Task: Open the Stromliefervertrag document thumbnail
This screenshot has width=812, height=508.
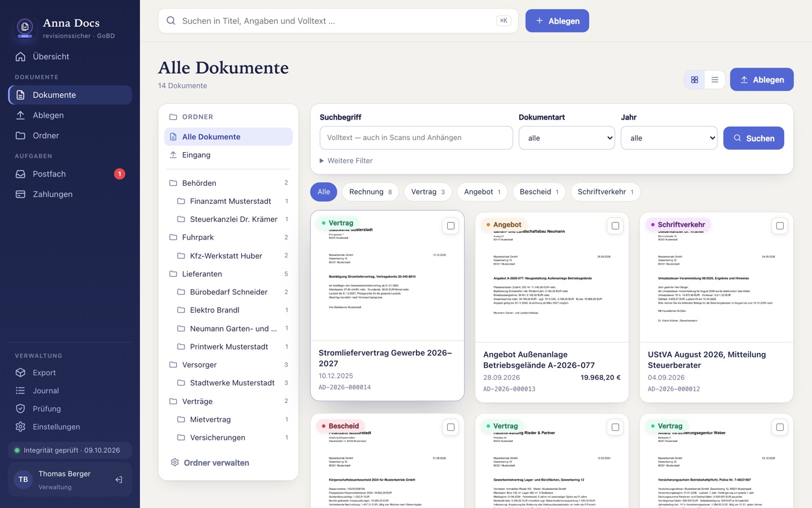Action: pyautogui.click(x=387, y=276)
